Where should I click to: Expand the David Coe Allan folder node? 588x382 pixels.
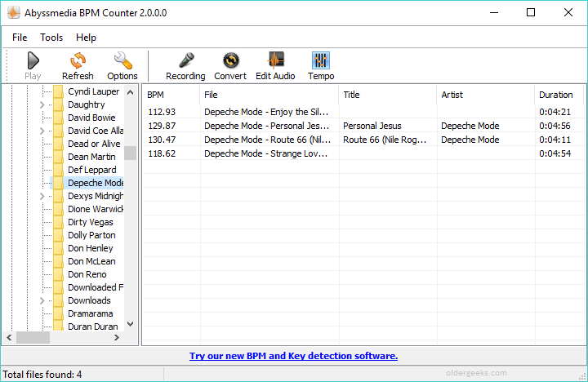pyautogui.click(x=42, y=131)
